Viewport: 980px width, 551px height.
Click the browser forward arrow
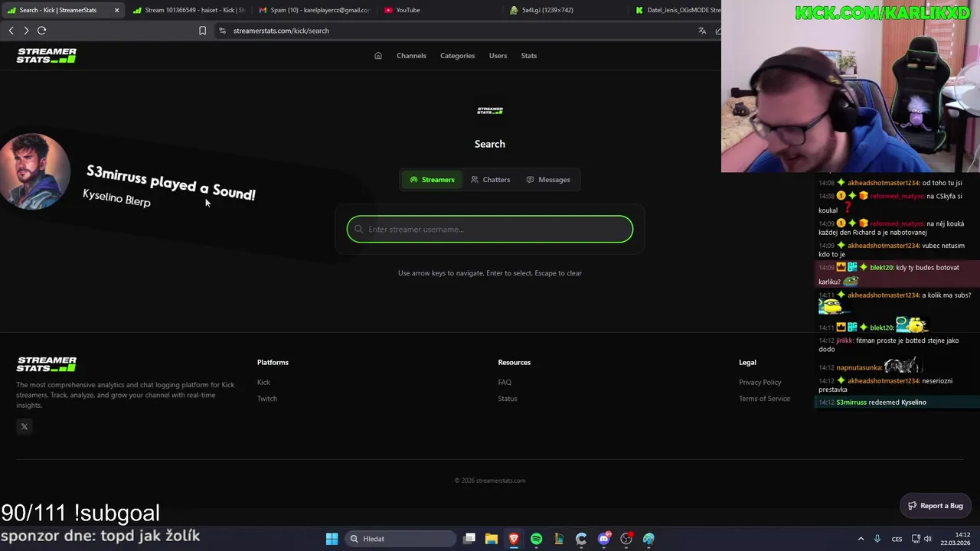click(x=26, y=31)
